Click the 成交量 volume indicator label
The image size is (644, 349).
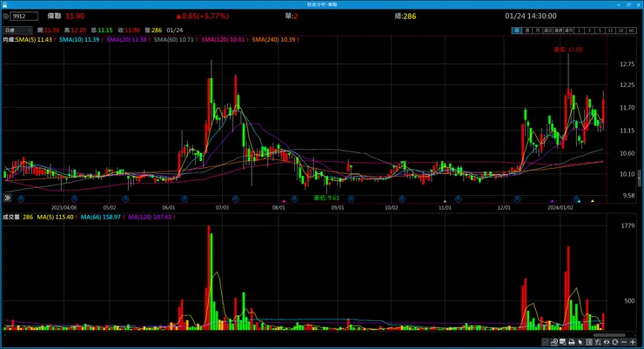click(x=11, y=217)
